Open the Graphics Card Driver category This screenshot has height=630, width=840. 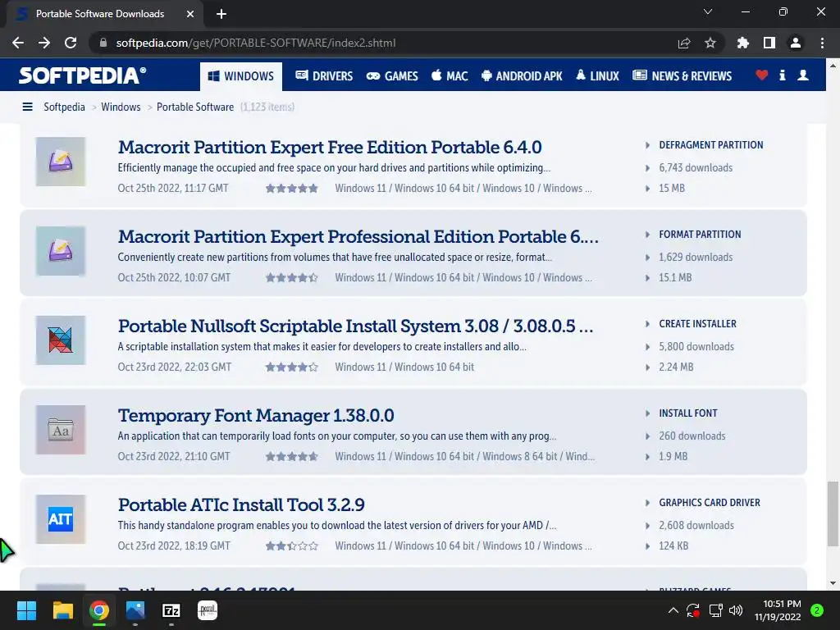710,503
